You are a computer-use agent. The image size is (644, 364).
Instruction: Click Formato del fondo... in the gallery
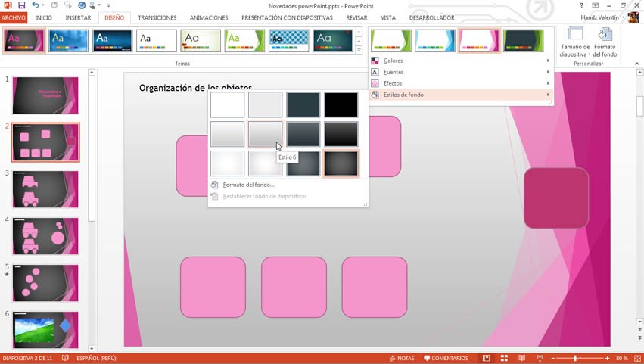(248, 185)
